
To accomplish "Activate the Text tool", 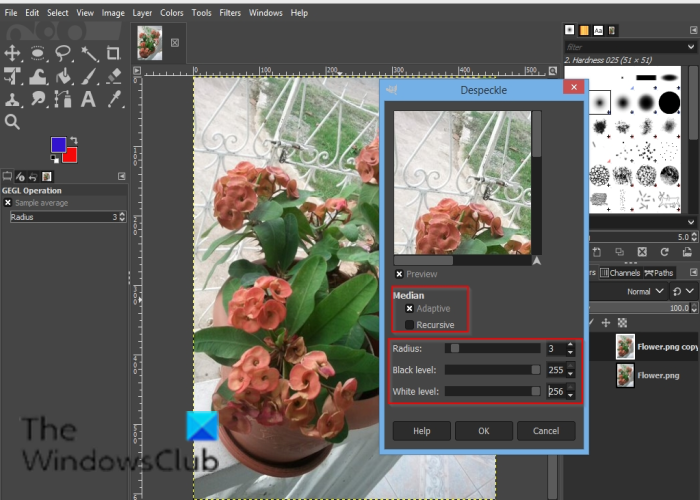I will click(89, 99).
